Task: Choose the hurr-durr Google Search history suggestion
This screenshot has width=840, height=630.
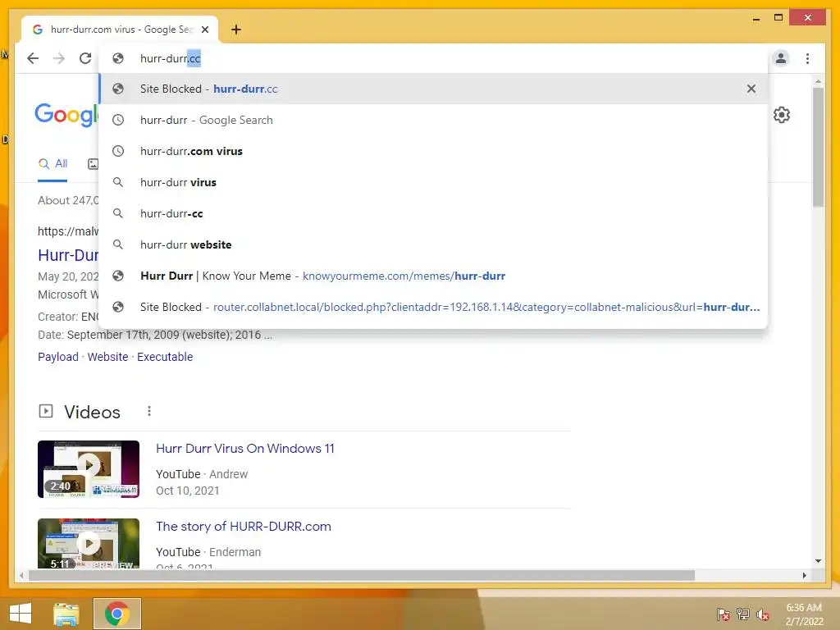Action: [433, 120]
